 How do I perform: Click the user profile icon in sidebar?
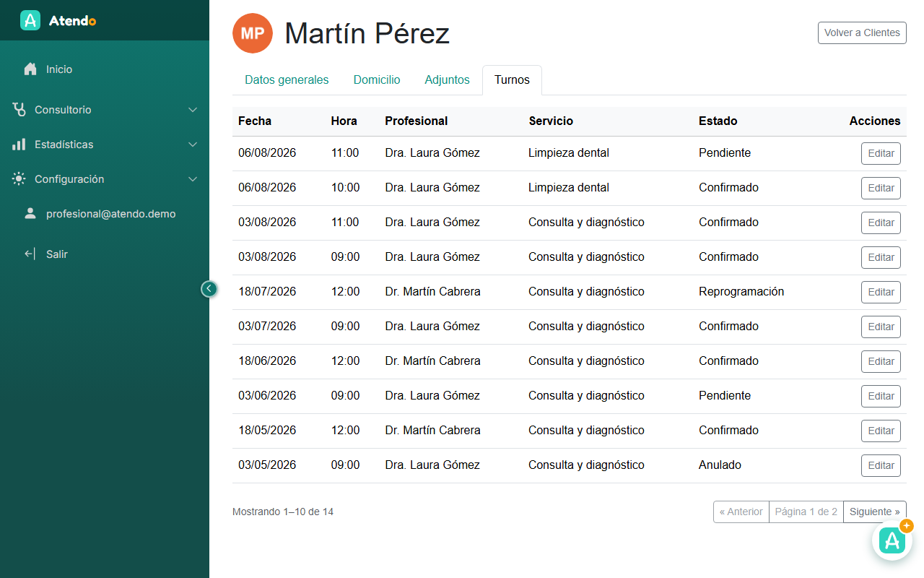point(30,214)
